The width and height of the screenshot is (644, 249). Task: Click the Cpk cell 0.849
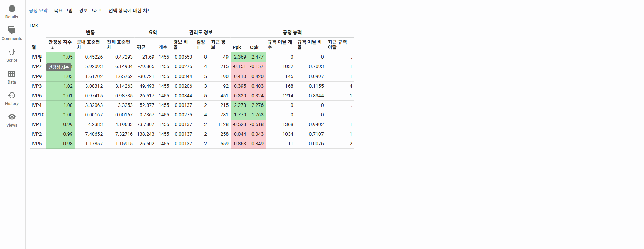tap(257, 144)
